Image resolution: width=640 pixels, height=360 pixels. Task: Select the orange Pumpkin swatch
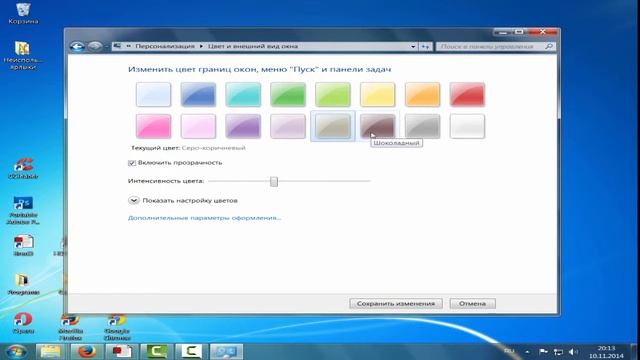(x=423, y=94)
